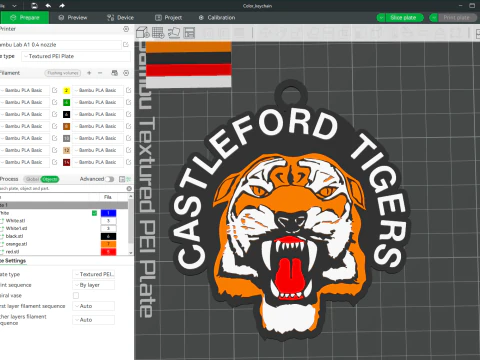Edit preset icon right of filament 8

pos(129,126)
